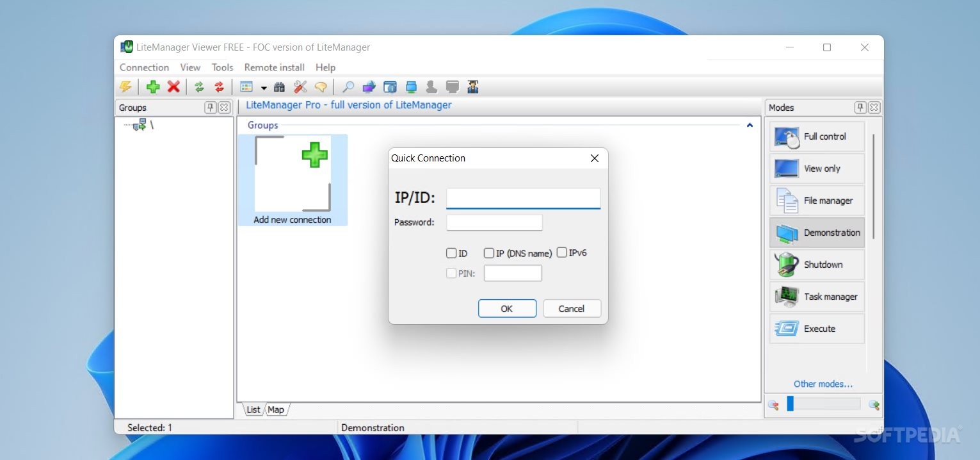Select File manager mode

(x=817, y=201)
